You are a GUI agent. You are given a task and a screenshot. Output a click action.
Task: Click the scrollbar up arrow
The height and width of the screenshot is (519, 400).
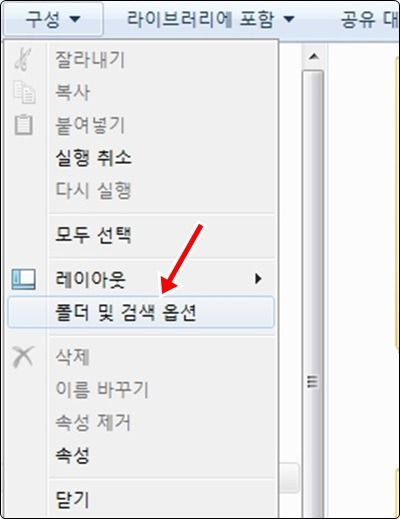click(313, 57)
